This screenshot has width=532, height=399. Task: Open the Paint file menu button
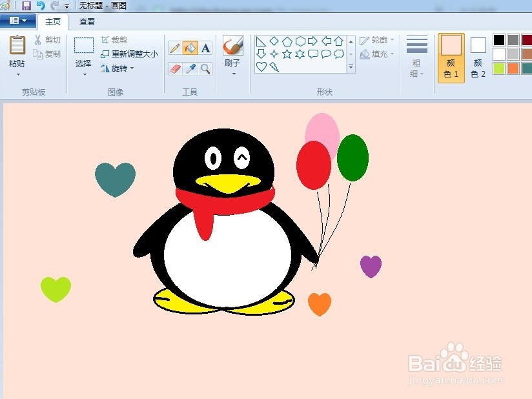[x=17, y=21]
